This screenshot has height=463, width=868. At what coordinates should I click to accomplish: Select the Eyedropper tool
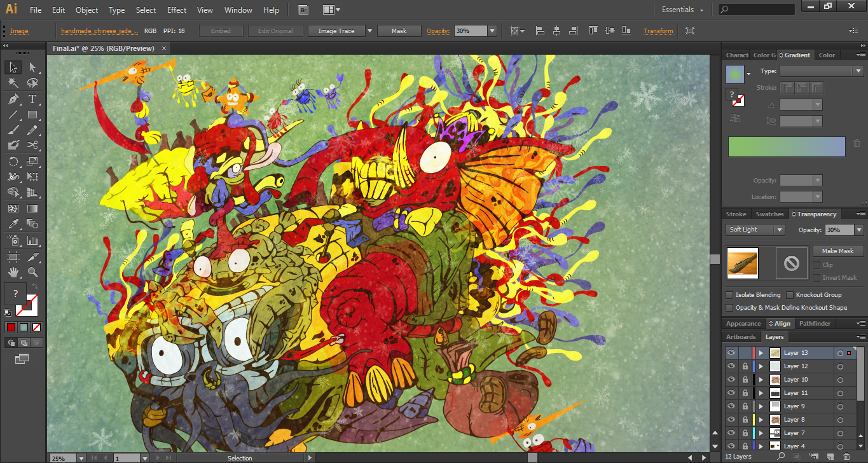[13, 224]
